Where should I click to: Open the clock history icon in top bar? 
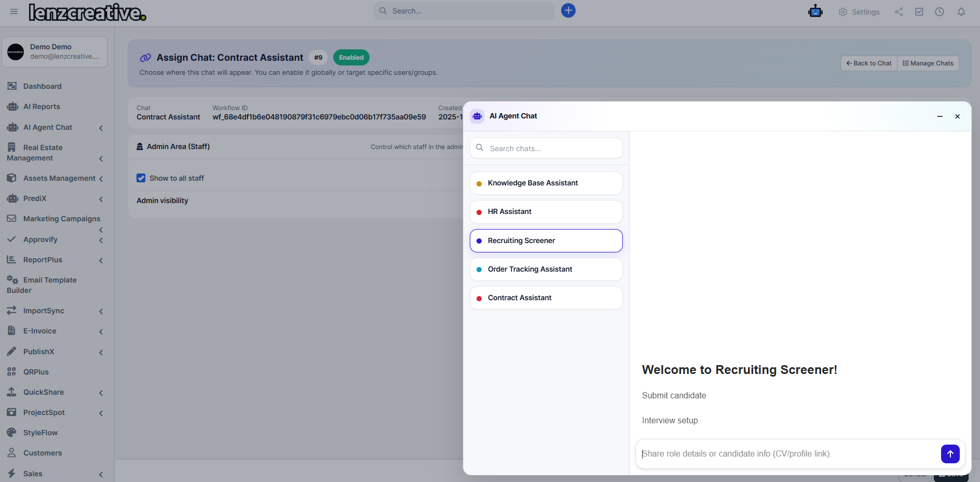coord(940,11)
